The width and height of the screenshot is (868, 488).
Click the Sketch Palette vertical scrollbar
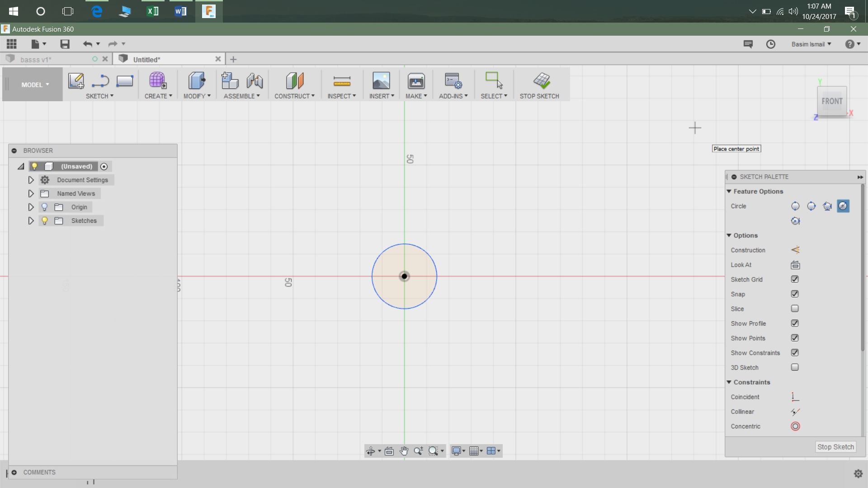(863, 267)
